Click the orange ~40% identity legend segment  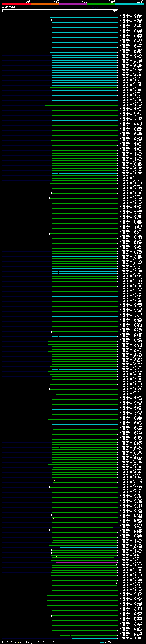click(x=45, y=4)
